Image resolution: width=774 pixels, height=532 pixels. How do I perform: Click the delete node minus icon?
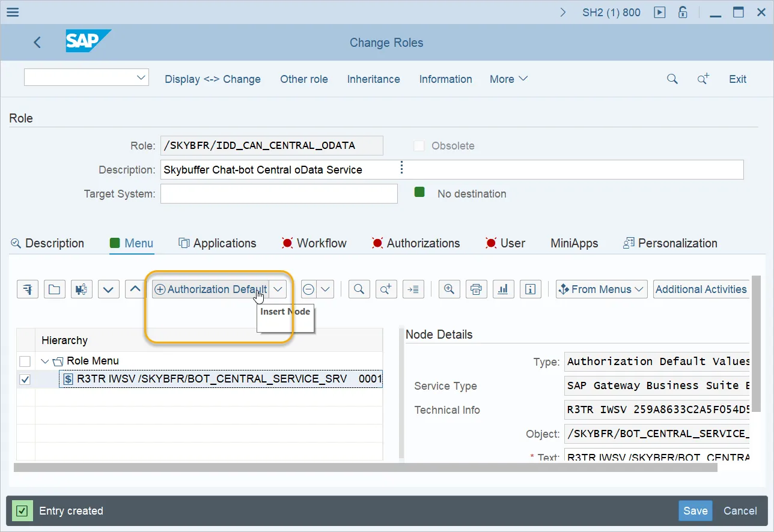tap(308, 289)
